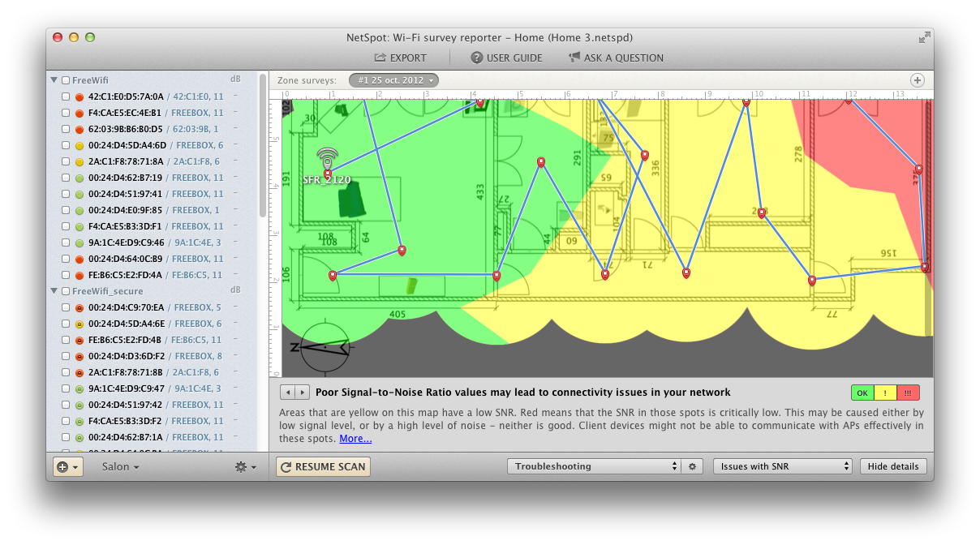The image size is (980, 545).
Task: Click the FreeWifi_secure dB column header
Action: tap(235, 290)
